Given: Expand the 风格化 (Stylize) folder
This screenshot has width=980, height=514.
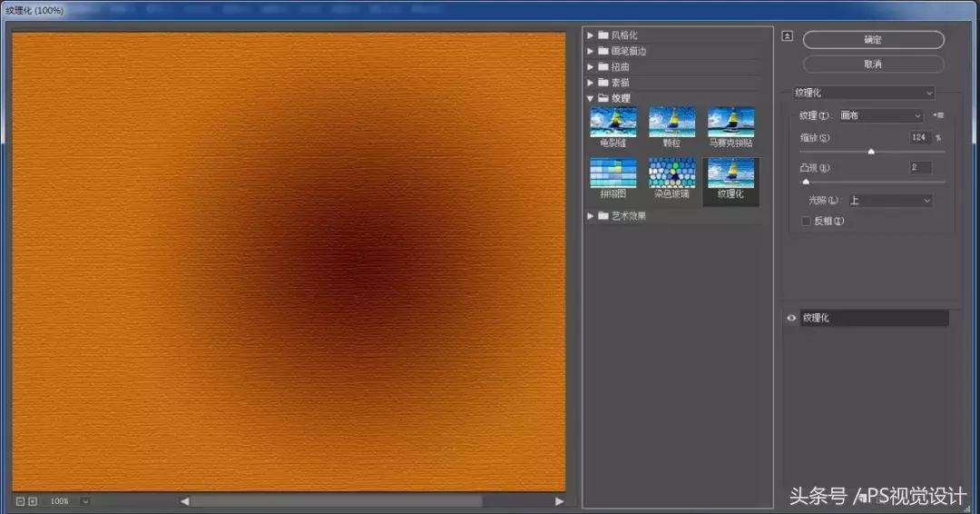Looking at the screenshot, I should 591,35.
